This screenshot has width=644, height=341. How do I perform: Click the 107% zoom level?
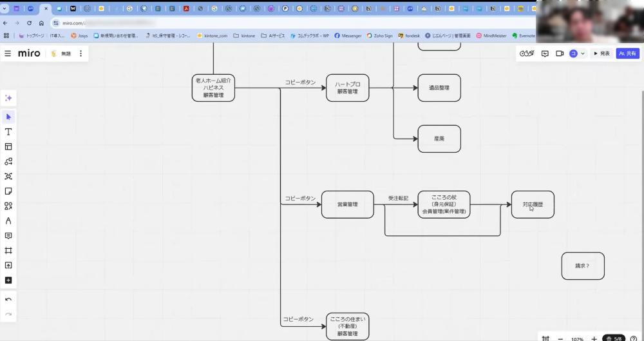pos(577,339)
